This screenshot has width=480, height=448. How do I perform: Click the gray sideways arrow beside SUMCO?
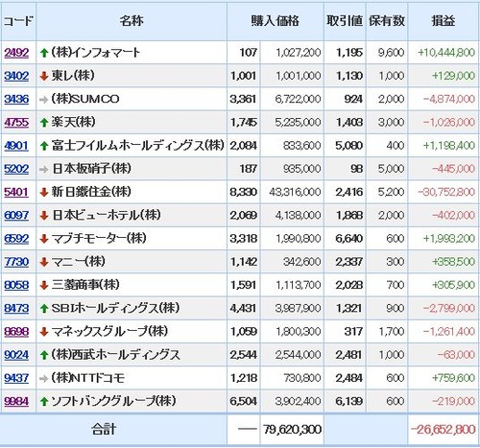[44, 100]
